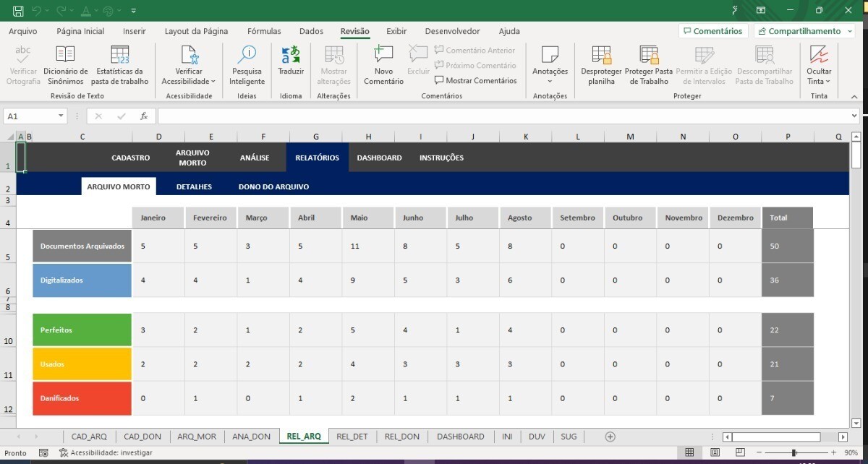Switch to page break preview view
Screen dimensions: 868x464
(x=739, y=452)
